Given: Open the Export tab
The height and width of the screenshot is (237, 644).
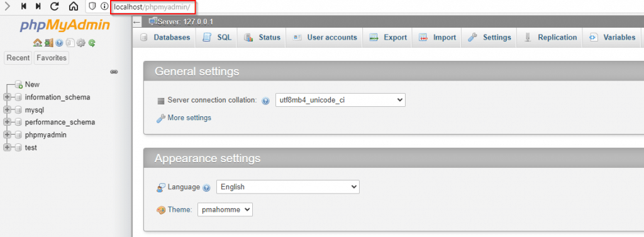Looking at the screenshot, I should [x=387, y=37].
